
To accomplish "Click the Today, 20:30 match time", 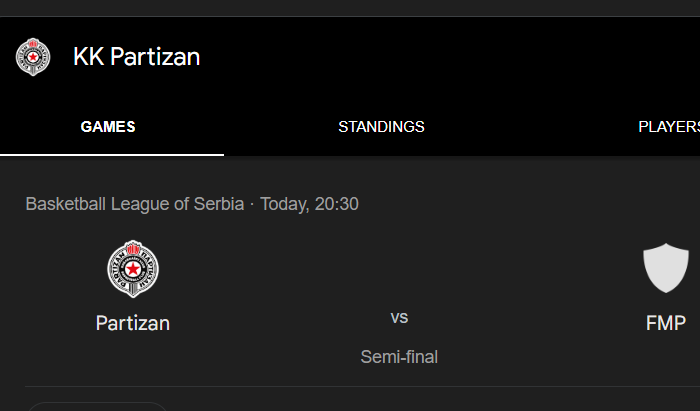I will pos(309,204).
